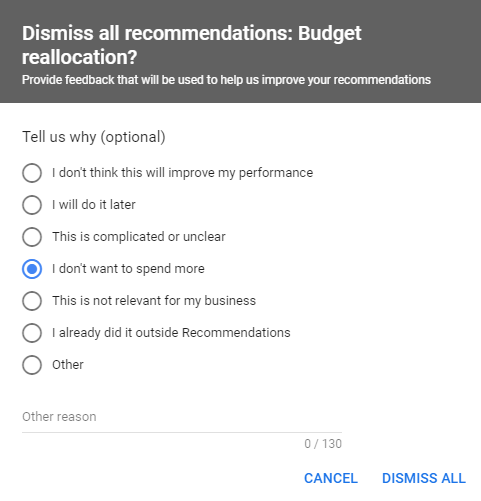Choose "This is not relevant for my business" radio circle
Viewport: 481px width, 501px height.
32,301
